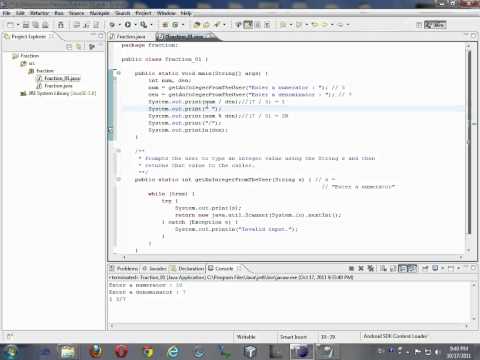The height and width of the screenshot is (360, 480).
Task: Open dropdown arrow next to External Tools
Action: (151, 25)
